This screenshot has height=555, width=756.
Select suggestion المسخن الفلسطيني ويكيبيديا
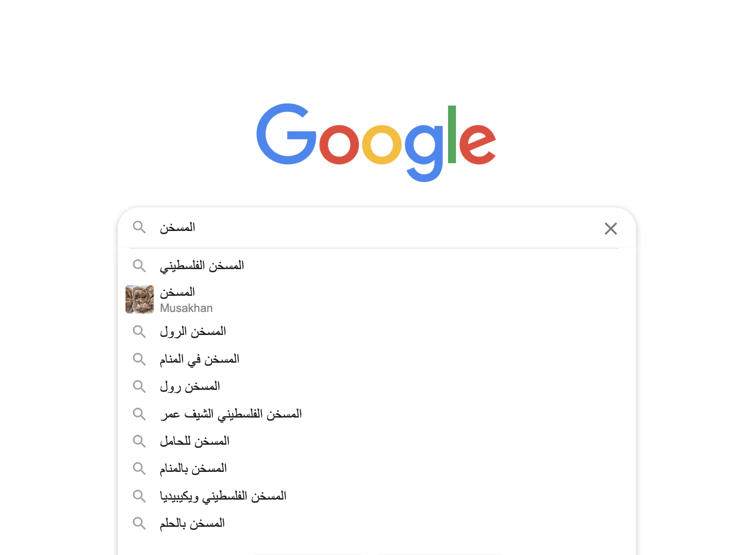(223, 496)
